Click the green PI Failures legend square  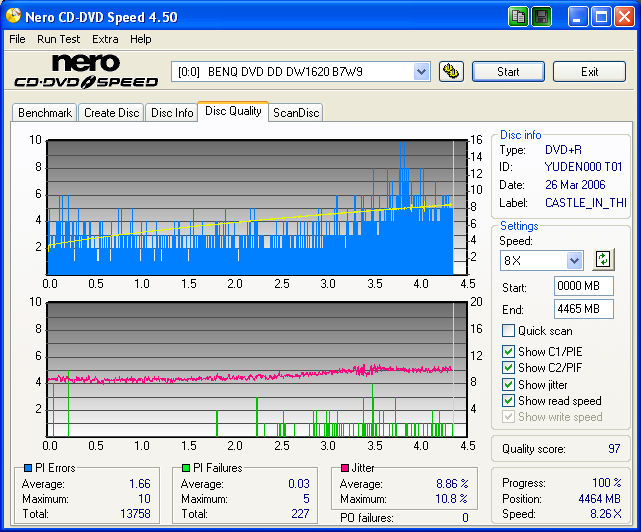click(x=186, y=468)
